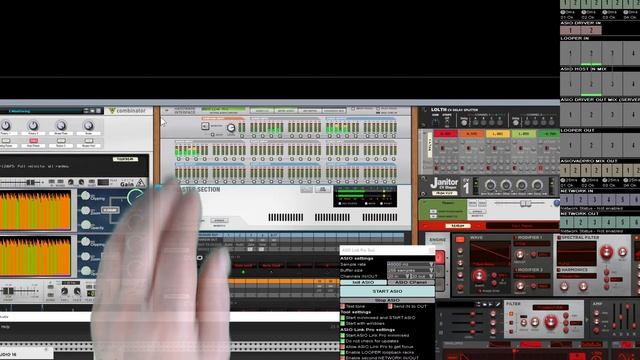Select NETWORK IN channel 3
This screenshot has height=360, width=640.
pyautogui.click(x=595, y=200)
